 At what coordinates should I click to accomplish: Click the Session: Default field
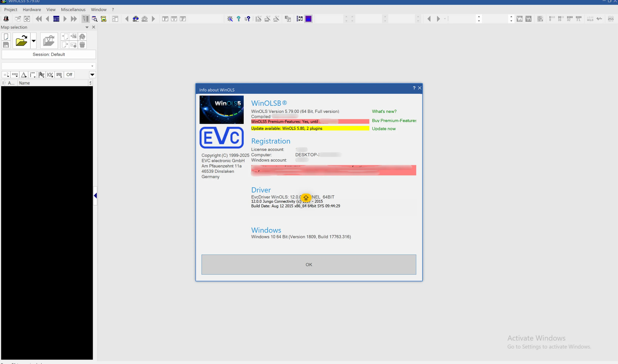pos(49,54)
